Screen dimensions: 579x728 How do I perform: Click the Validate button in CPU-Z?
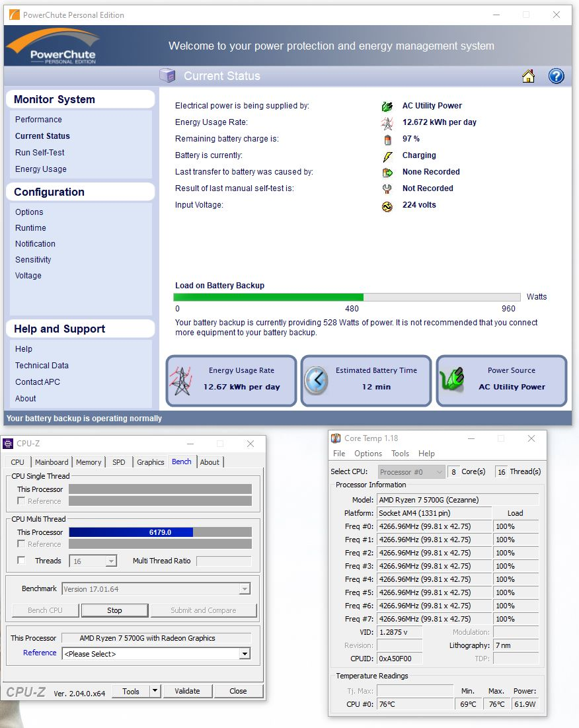(187, 691)
